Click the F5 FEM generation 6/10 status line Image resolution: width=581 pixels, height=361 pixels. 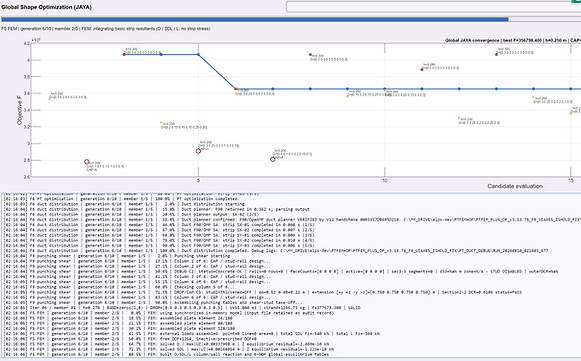[106, 29]
